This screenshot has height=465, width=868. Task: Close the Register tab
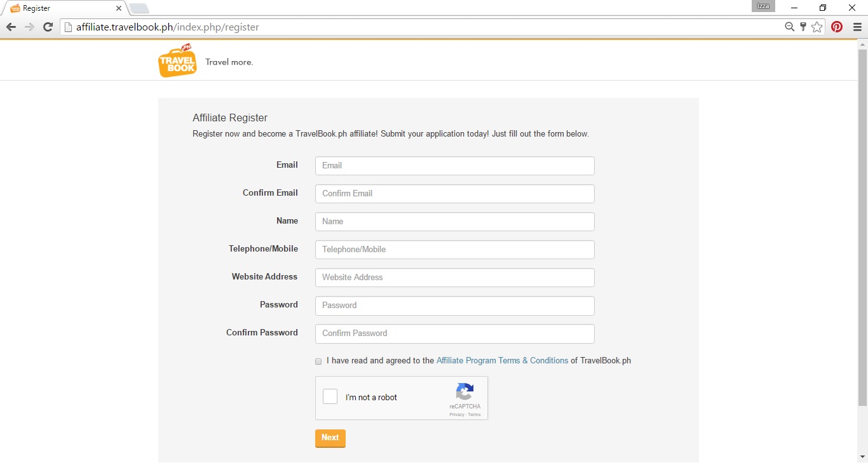click(x=119, y=8)
